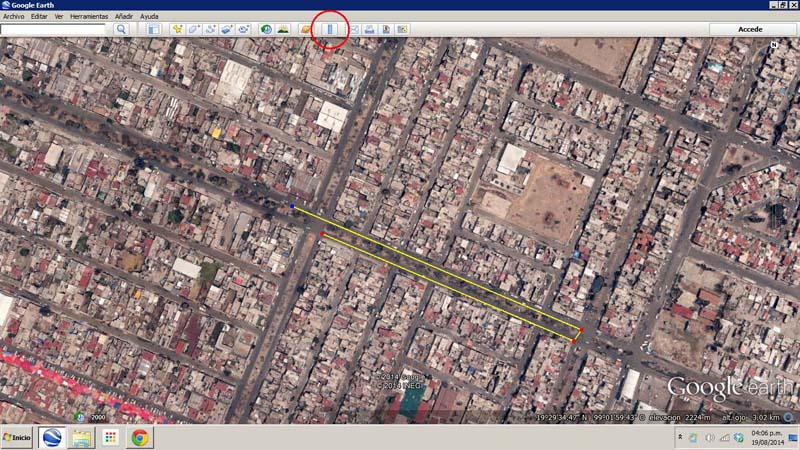The width and height of the screenshot is (800, 450).
Task: Open the Ayuda menu
Action: point(149,17)
